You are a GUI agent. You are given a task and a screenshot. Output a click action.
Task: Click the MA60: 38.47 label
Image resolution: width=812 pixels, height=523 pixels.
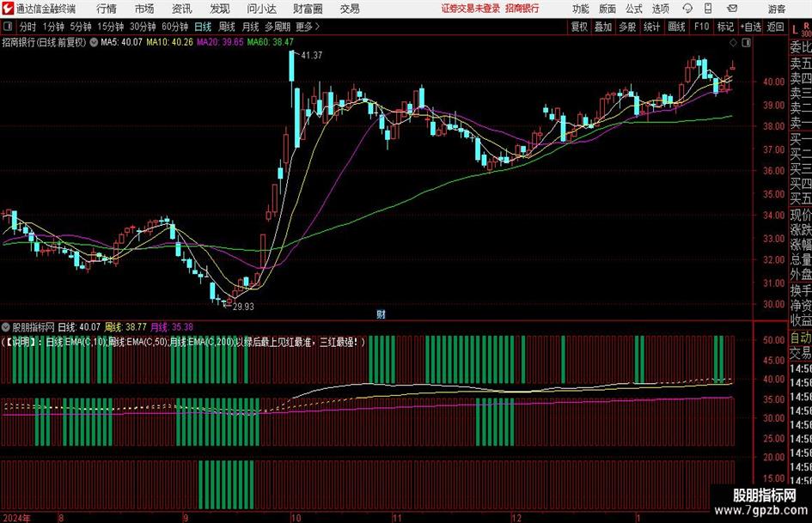271,42
